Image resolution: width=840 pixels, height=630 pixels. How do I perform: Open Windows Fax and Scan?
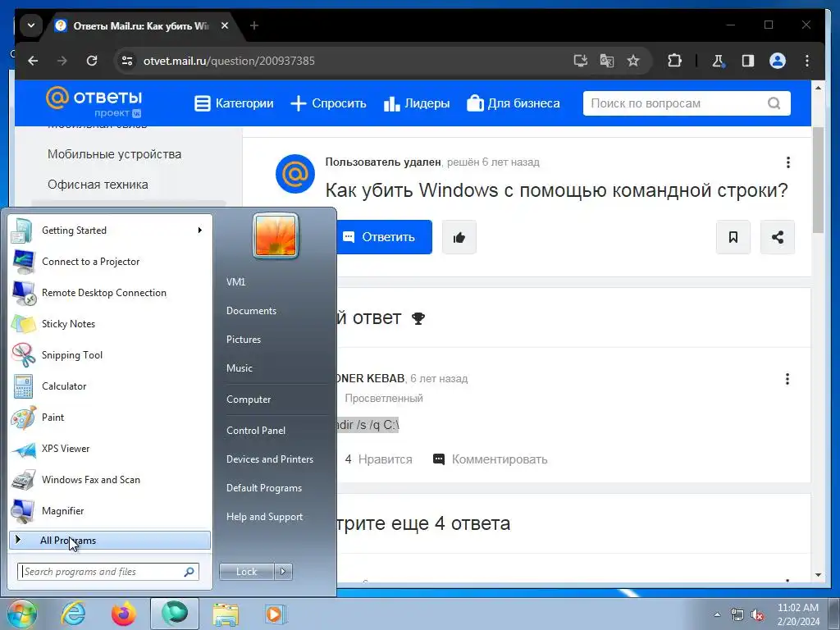click(110, 479)
